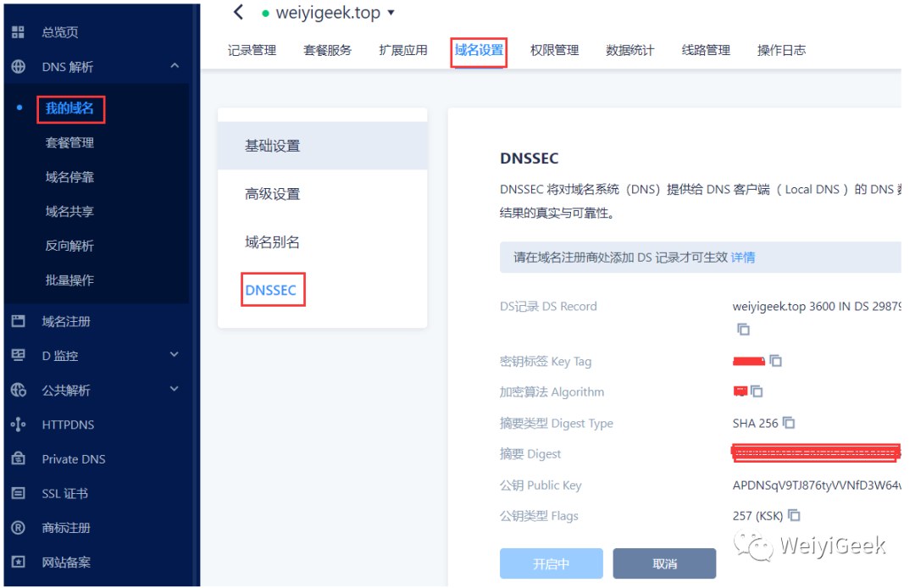Expand the 公共解析 menu section
Screen dimensions: 915x588
[174, 389]
